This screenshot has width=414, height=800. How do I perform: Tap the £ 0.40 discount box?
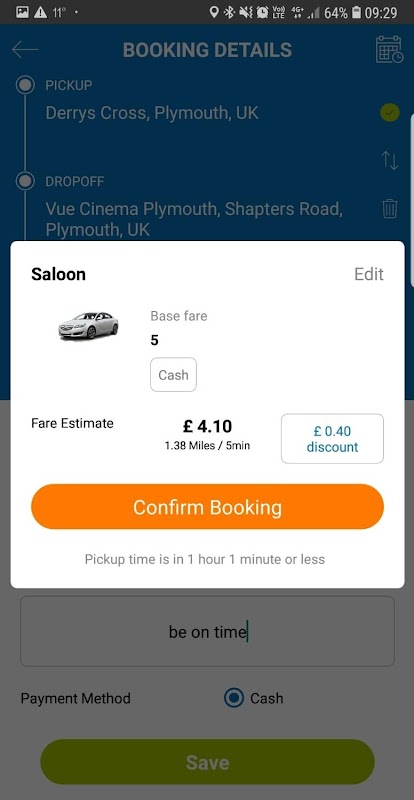(x=332, y=439)
